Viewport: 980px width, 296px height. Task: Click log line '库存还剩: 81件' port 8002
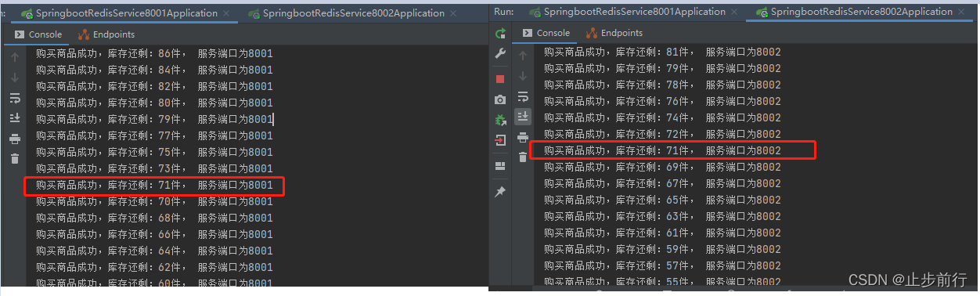pos(662,52)
